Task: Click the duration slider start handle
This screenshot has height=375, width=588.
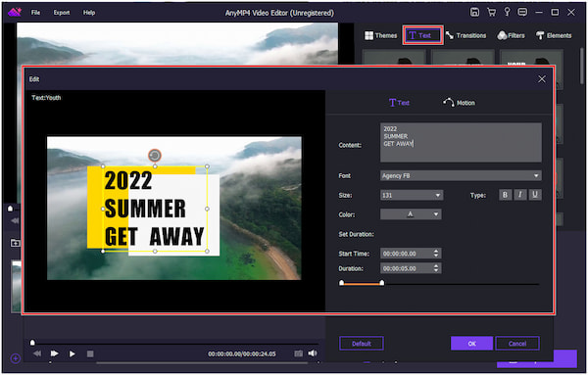Action: tap(341, 283)
